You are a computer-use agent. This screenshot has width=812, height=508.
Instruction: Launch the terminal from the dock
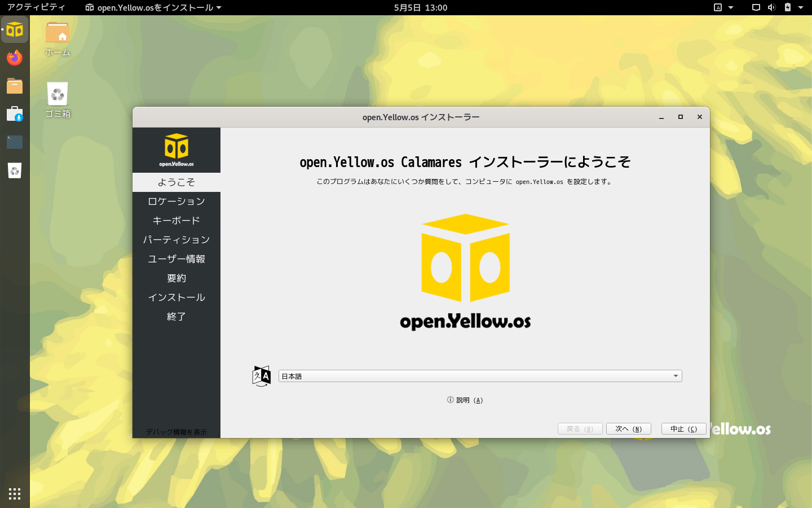coord(15,142)
